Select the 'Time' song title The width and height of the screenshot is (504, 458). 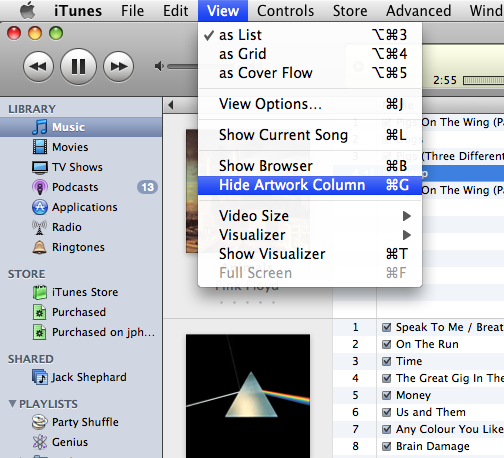coord(409,361)
